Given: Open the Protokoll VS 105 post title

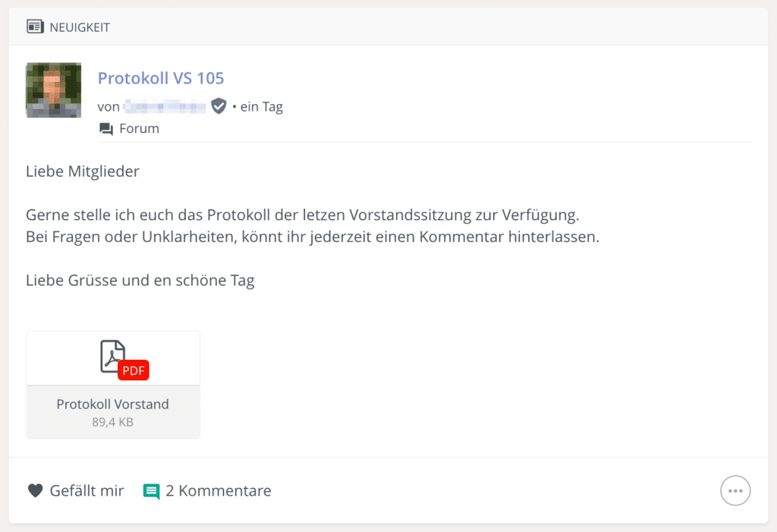Looking at the screenshot, I should point(161,78).
